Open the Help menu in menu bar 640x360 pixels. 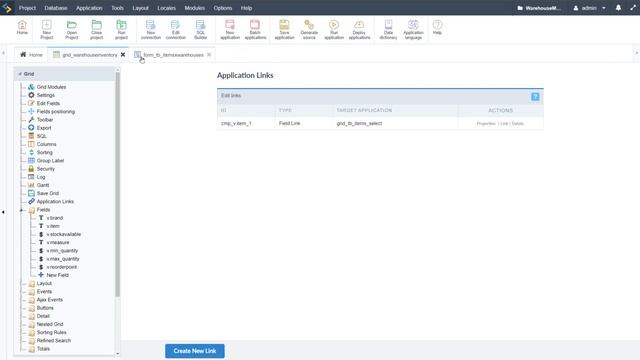coord(246,8)
